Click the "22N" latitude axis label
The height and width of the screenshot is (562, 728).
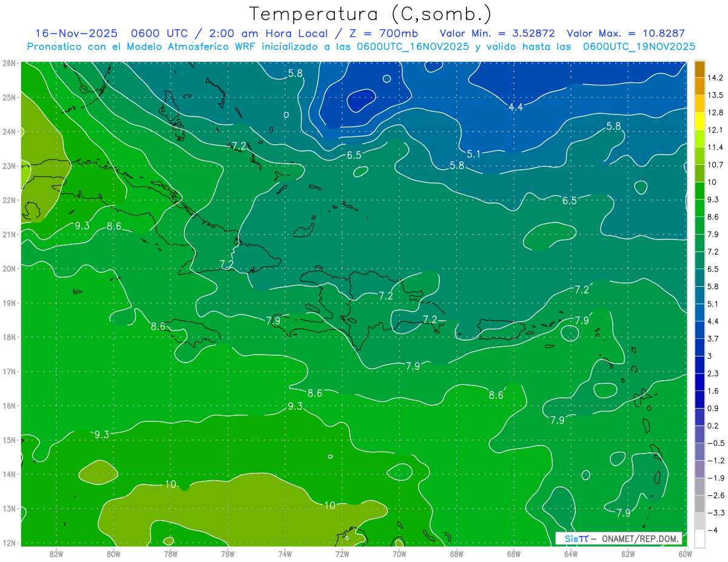9,200
